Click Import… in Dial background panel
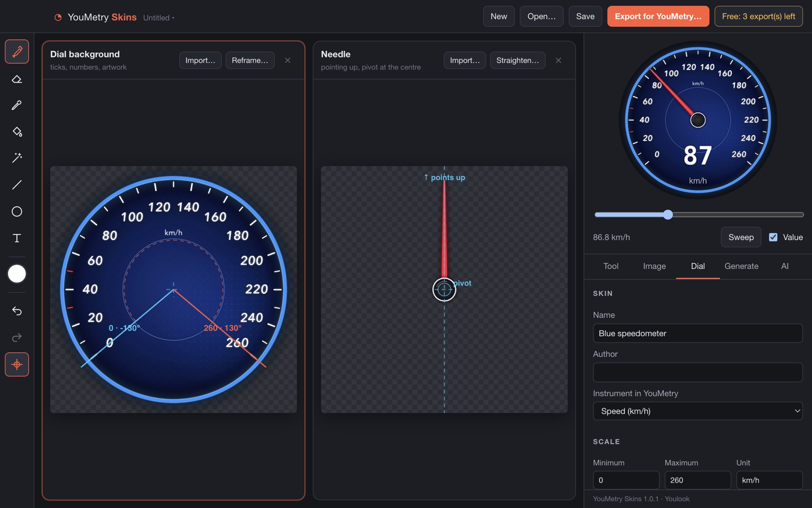 (x=200, y=60)
